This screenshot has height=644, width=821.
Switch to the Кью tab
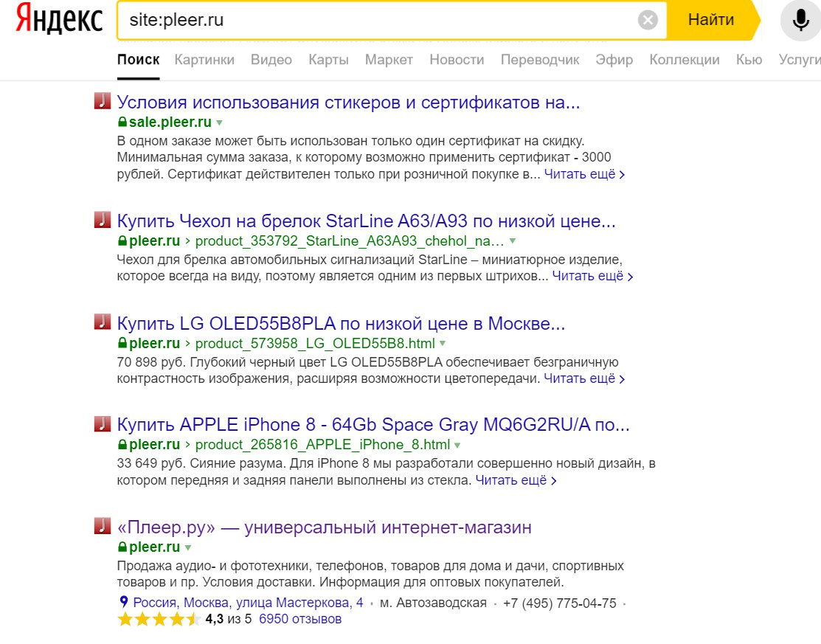[x=749, y=60]
